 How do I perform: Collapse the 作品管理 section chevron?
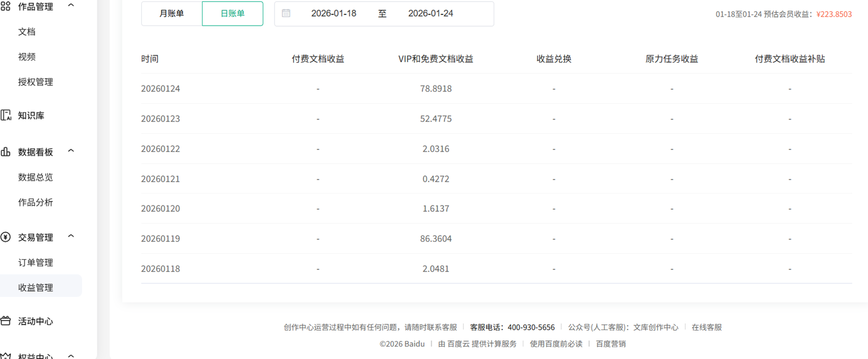click(70, 6)
